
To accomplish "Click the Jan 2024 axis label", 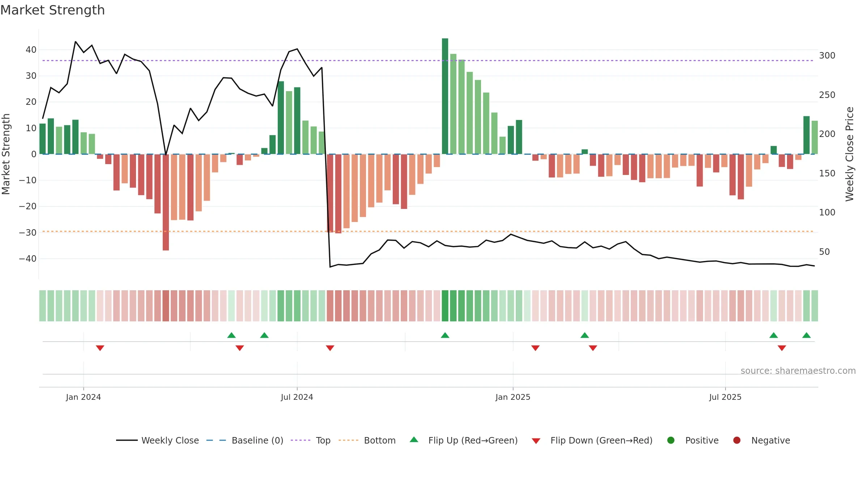I will [x=84, y=397].
